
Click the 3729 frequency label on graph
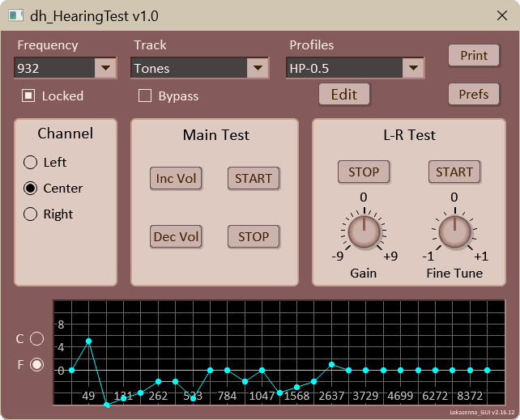tap(365, 396)
